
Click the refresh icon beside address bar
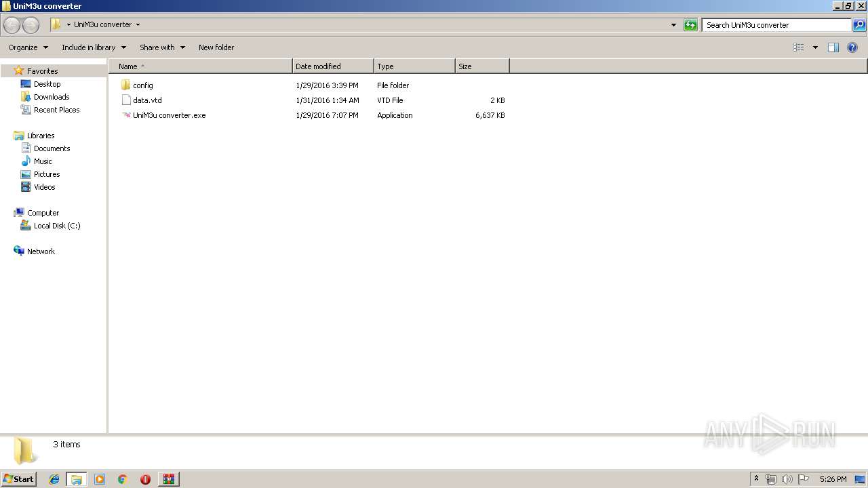[690, 25]
